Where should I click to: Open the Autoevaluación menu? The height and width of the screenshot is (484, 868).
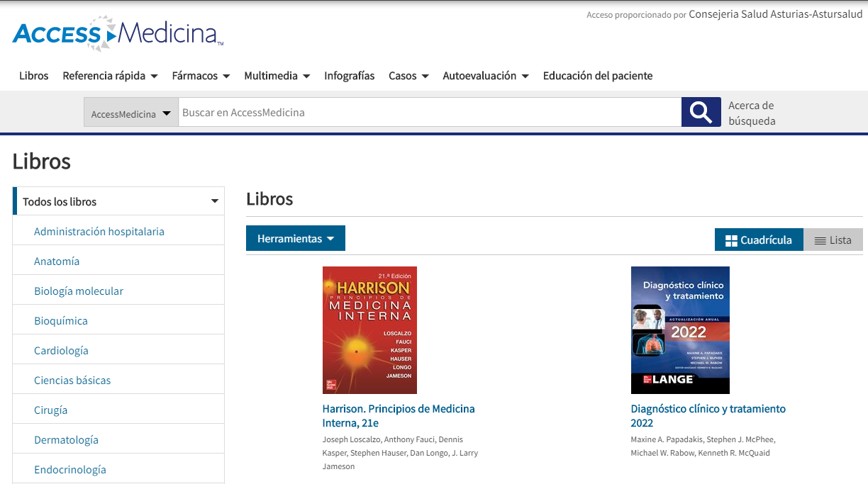[x=486, y=76]
